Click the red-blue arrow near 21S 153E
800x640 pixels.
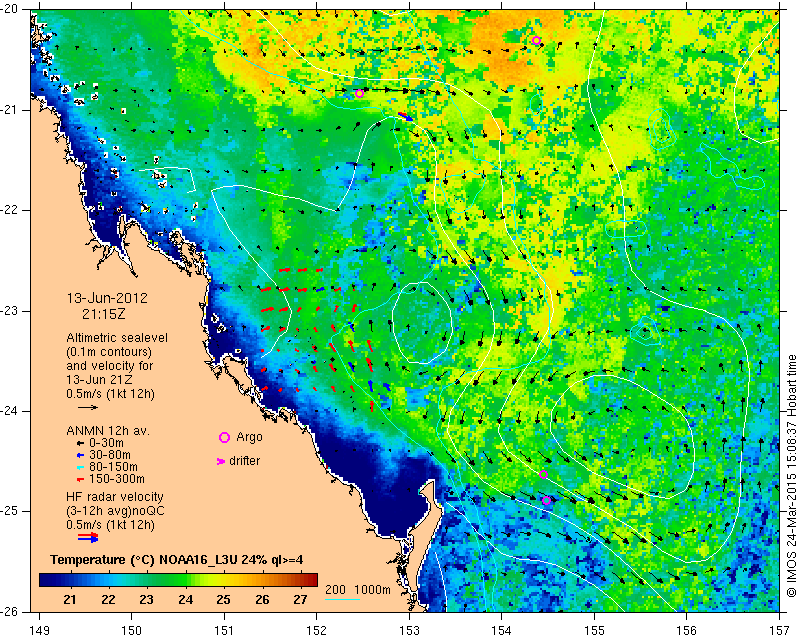406,117
